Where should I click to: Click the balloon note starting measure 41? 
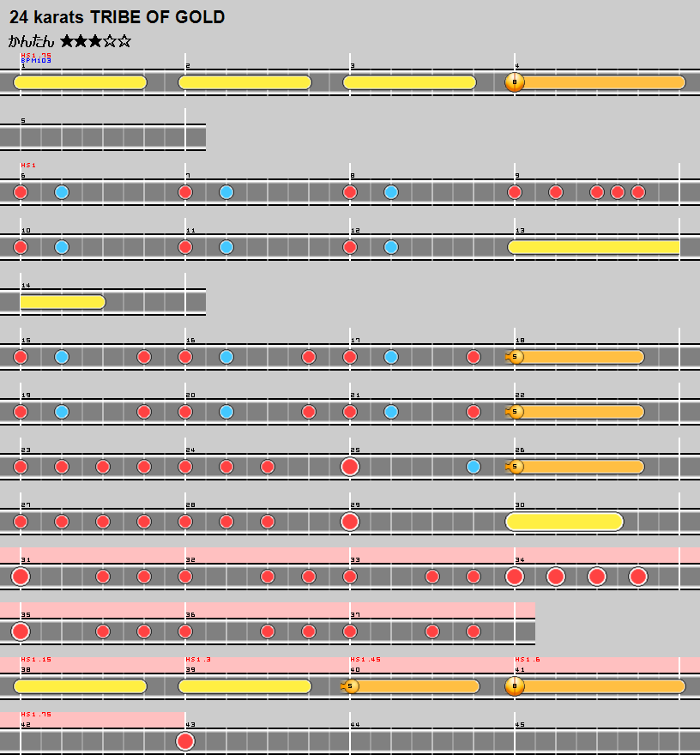pos(514,686)
